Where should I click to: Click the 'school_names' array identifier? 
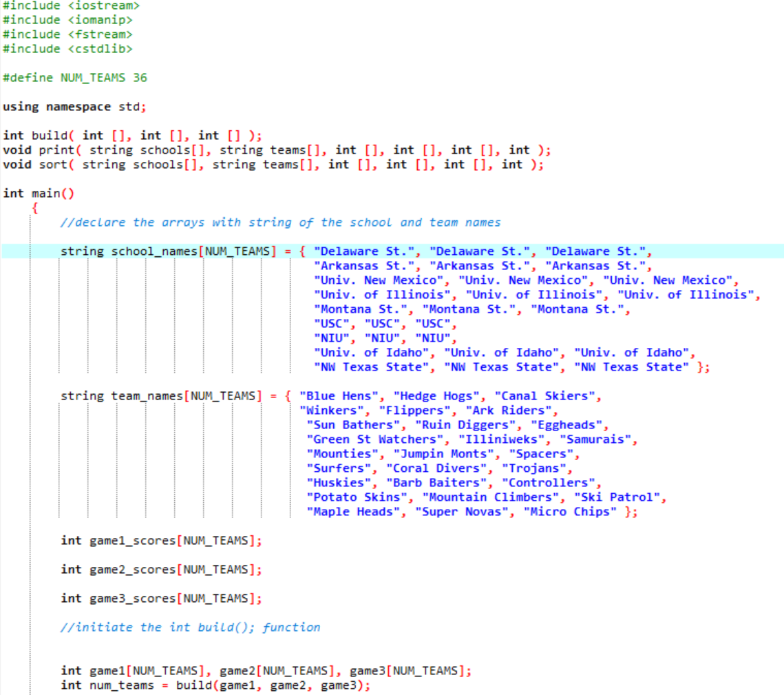point(154,251)
